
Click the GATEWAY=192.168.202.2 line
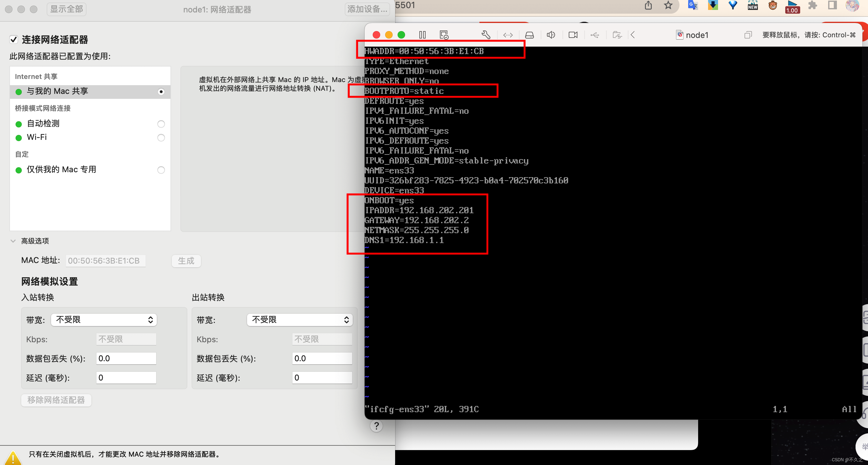pos(417,220)
